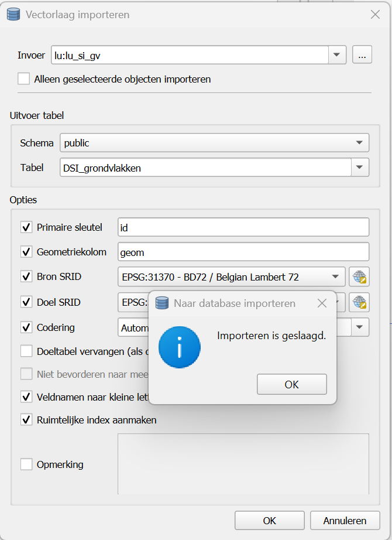Enable the Opmerking option
Screen dimensions: 392x540
(x=26, y=464)
